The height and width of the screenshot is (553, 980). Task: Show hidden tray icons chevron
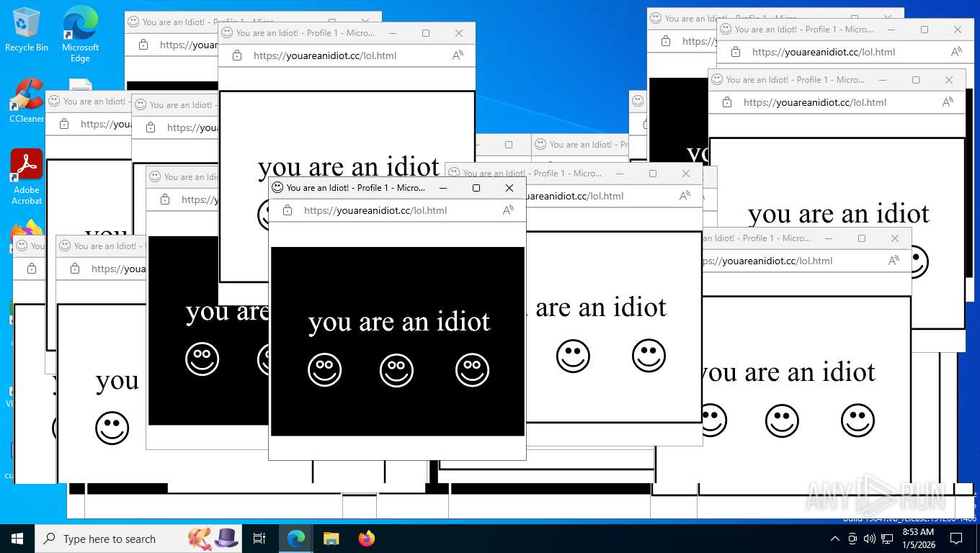(835, 539)
